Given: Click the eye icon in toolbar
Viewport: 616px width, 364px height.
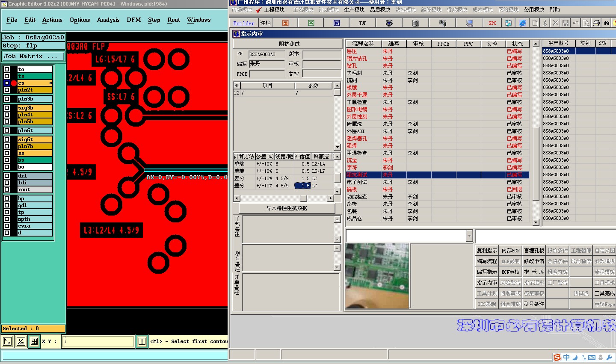Looking at the screenshot, I should pyautogui.click(x=389, y=23).
